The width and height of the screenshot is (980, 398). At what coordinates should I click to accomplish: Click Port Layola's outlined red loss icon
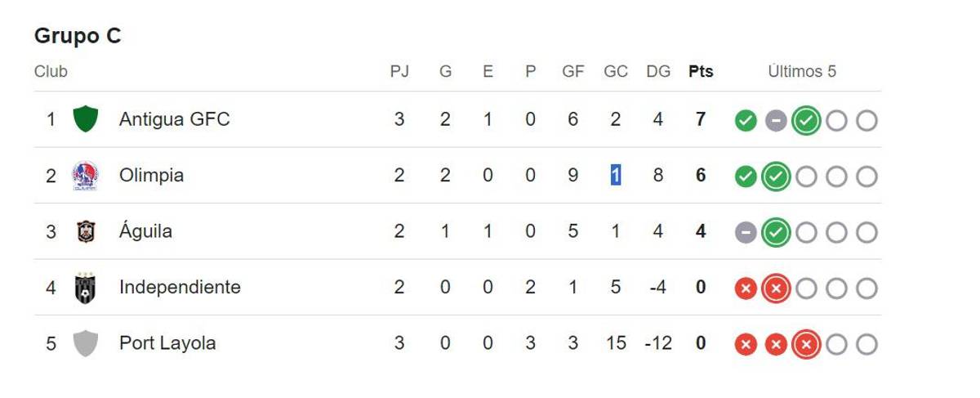(806, 345)
